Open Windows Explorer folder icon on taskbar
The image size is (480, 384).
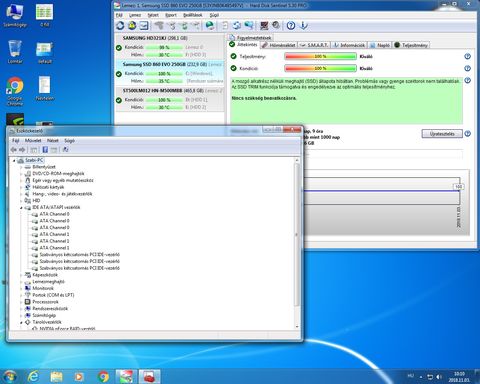tap(56, 377)
